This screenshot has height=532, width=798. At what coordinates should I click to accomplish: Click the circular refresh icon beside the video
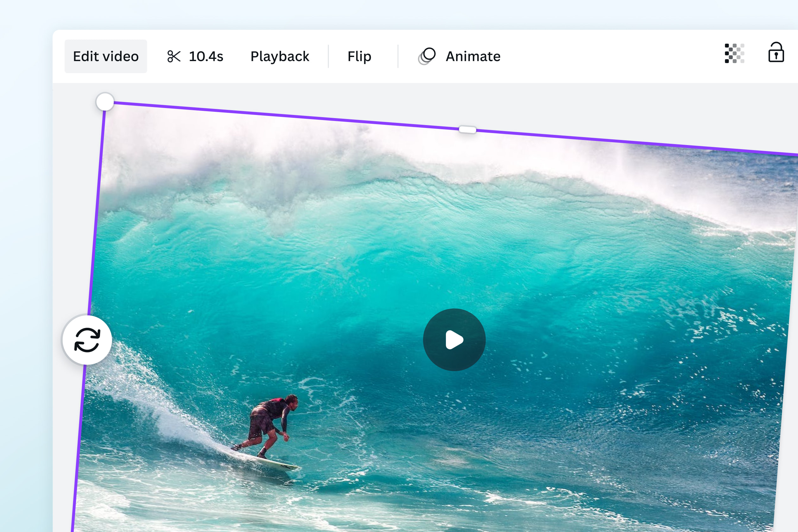tap(87, 339)
